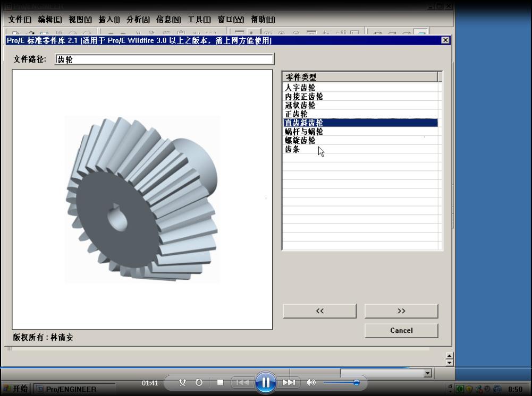The height and width of the screenshot is (396, 532).
Task: Select 冠状齿轮 in the part type list
Action: [360, 105]
